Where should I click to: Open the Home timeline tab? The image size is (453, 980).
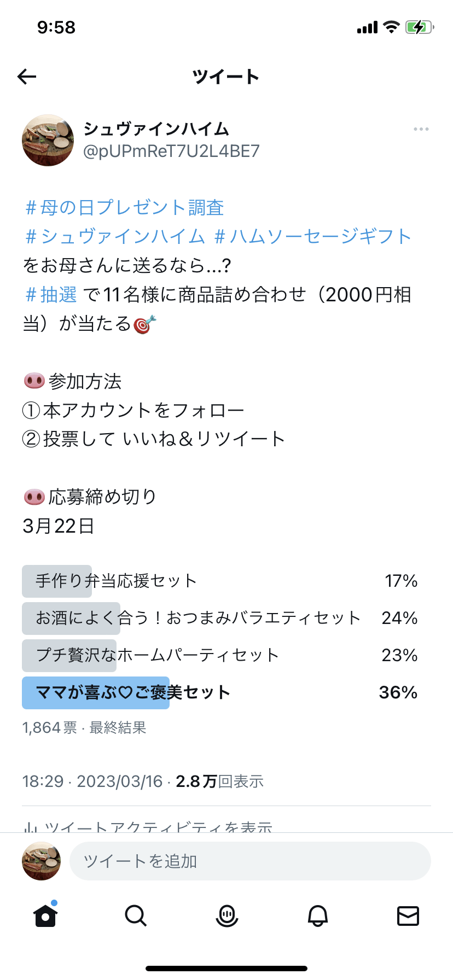[45, 916]
